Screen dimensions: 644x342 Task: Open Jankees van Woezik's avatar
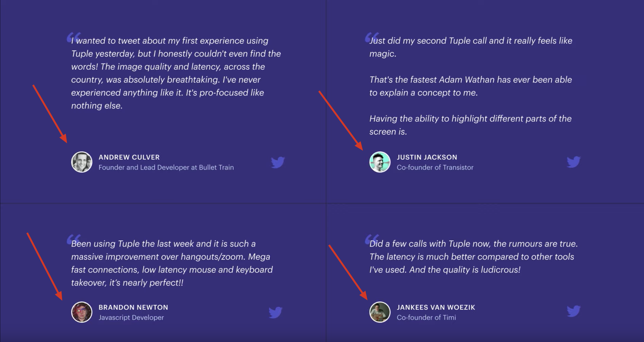[x=380, y=312]
